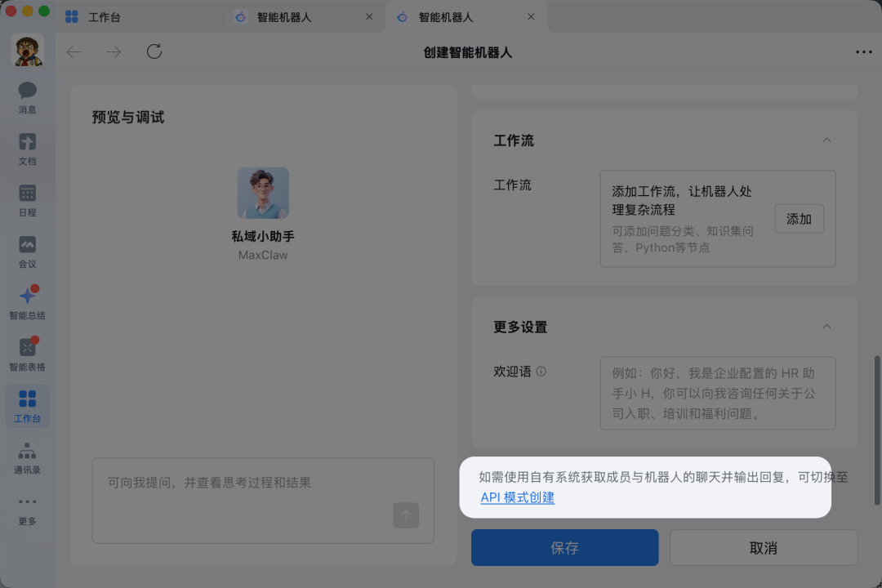882x588 pixels.
Task: Open the three-dot more options menu
Action: (863, 51)
